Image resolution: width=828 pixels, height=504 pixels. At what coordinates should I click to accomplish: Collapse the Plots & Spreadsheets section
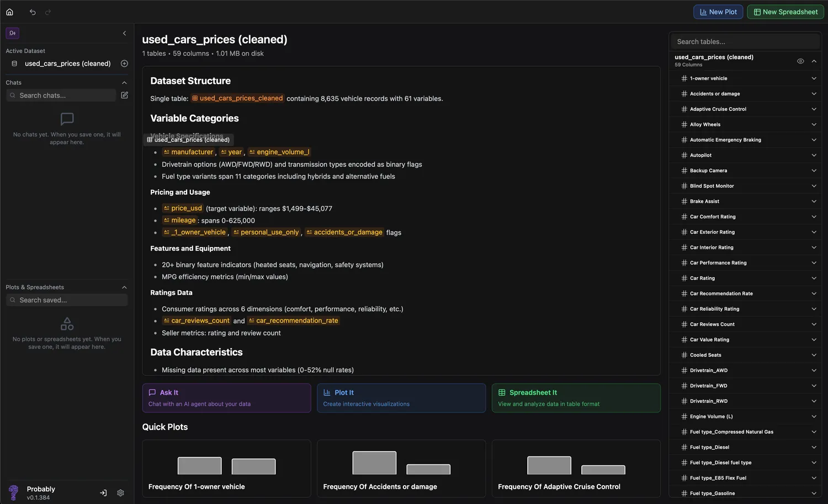(x=124, y=287)
